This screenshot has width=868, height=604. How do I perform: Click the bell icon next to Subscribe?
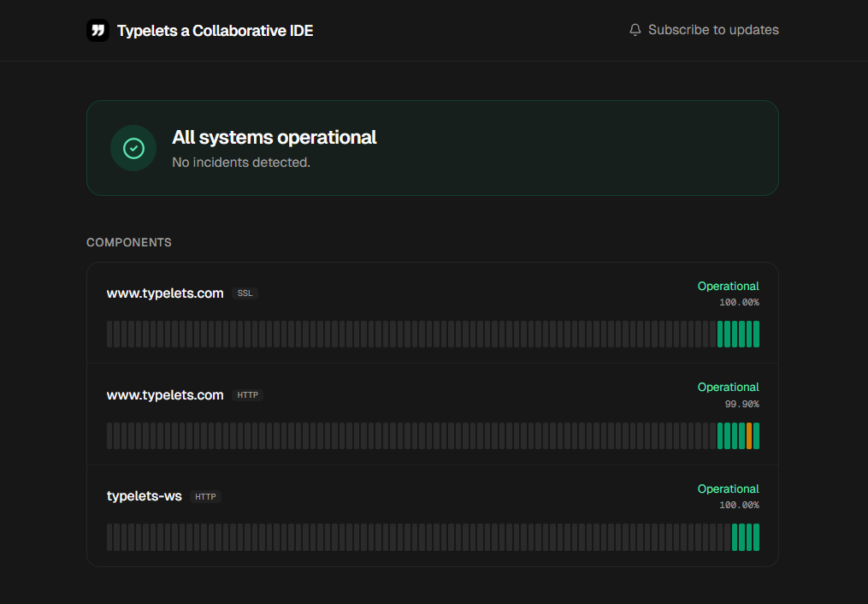635,30
